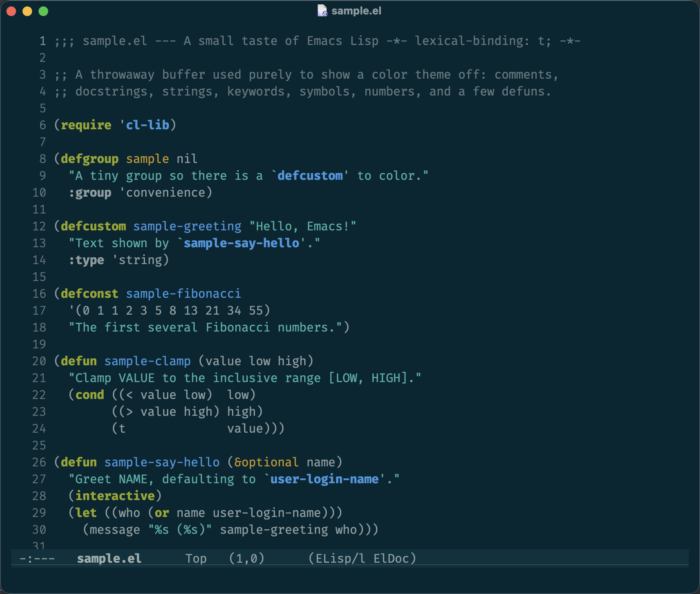Viewport: 700px width, 594px height.
Task: Close the window with the red button
Action: pos(11,11)
